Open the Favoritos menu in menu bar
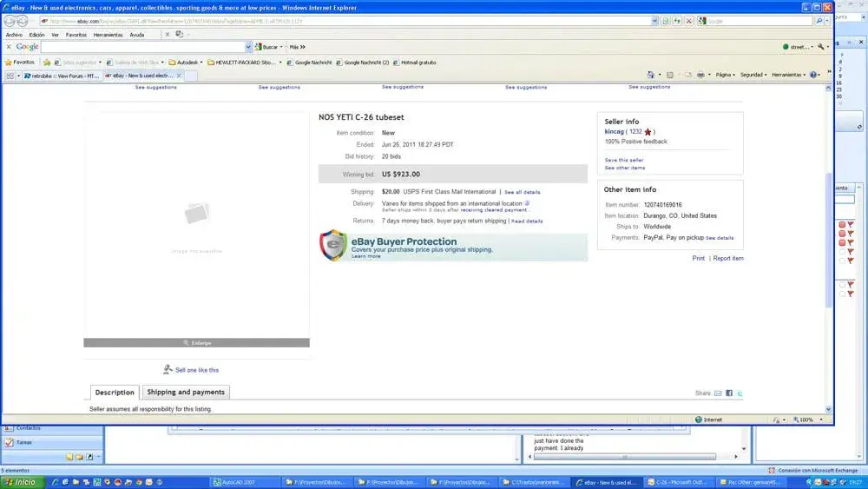The image size is (868, 489). 76,35
